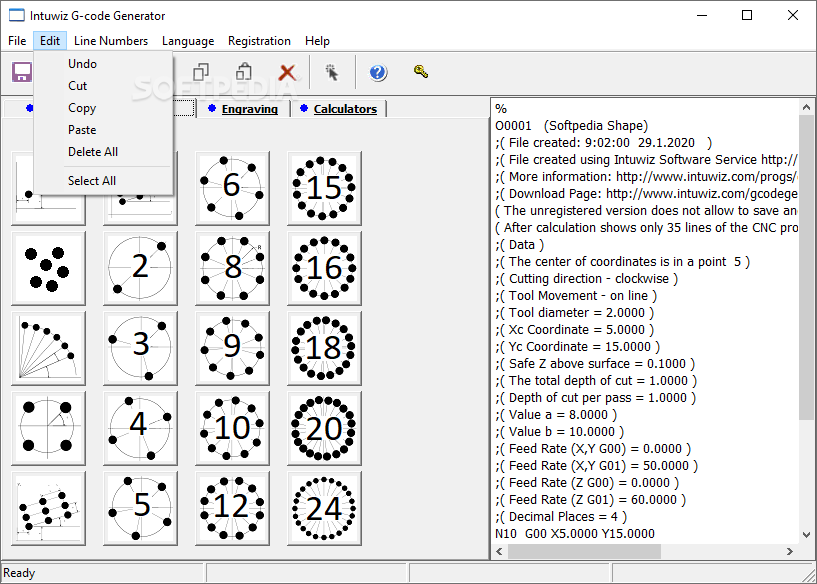Click the 'Xc Coordinate = 5.0000' line

574,330
